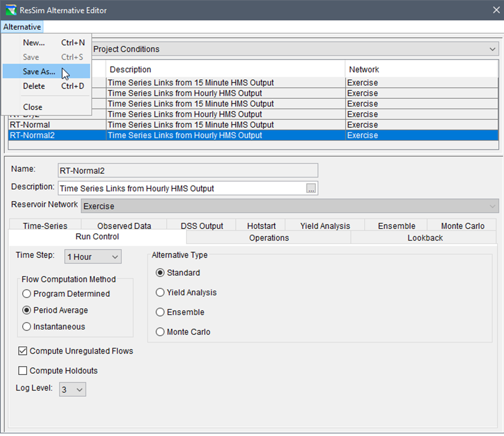Click inside the Name input field
This screenshot has height=436, width=504.
pos(188,170)
